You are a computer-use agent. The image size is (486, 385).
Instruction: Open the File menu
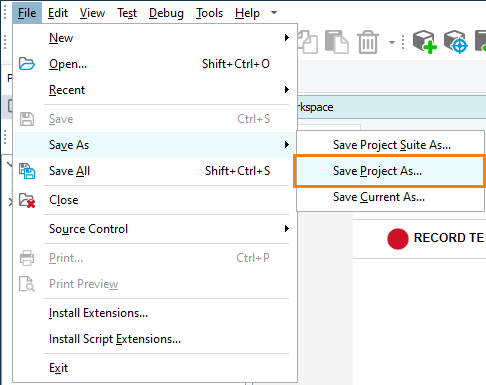tap(27, 13)
